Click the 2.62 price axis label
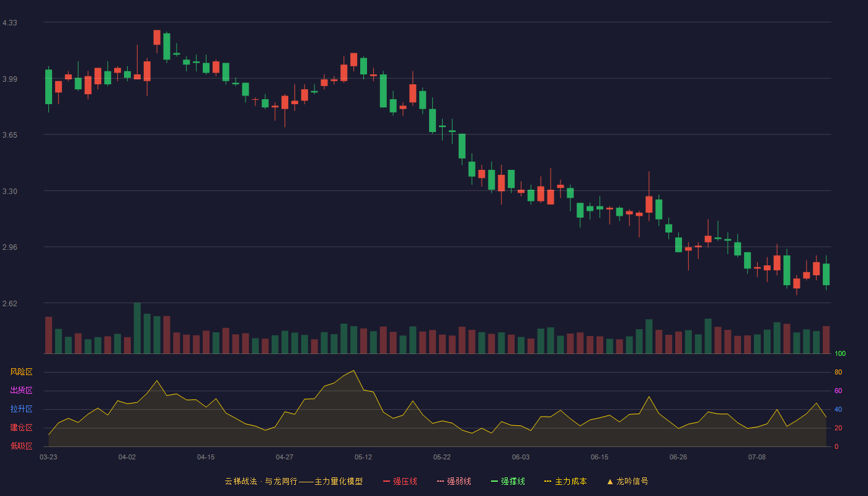The width and height of the screenshot is (868, 496). tap(10, 304)
